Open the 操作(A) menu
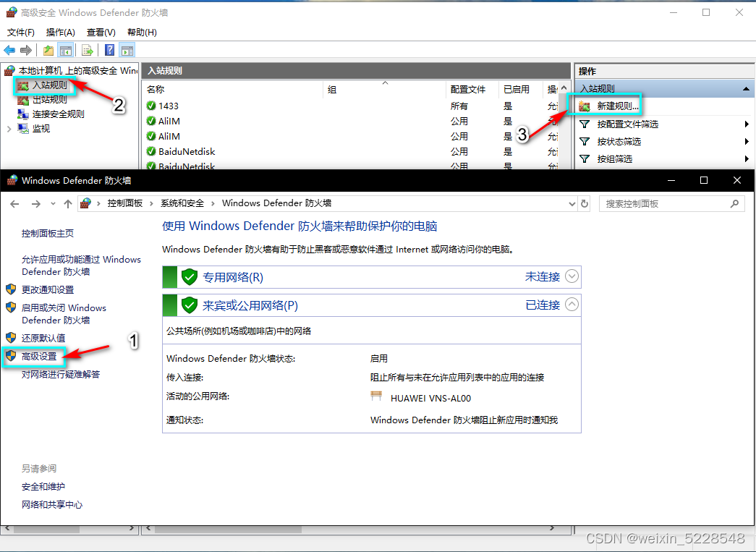The image size is (756, 552). [x=61, y=33]
